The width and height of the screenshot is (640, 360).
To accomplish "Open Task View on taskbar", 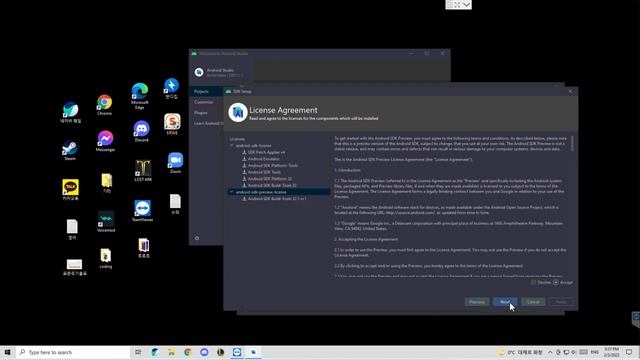I will 138,352.
